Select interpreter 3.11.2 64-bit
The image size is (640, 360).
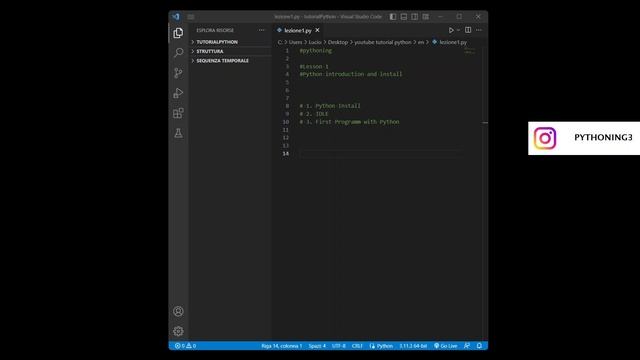[x=413, y=346]
